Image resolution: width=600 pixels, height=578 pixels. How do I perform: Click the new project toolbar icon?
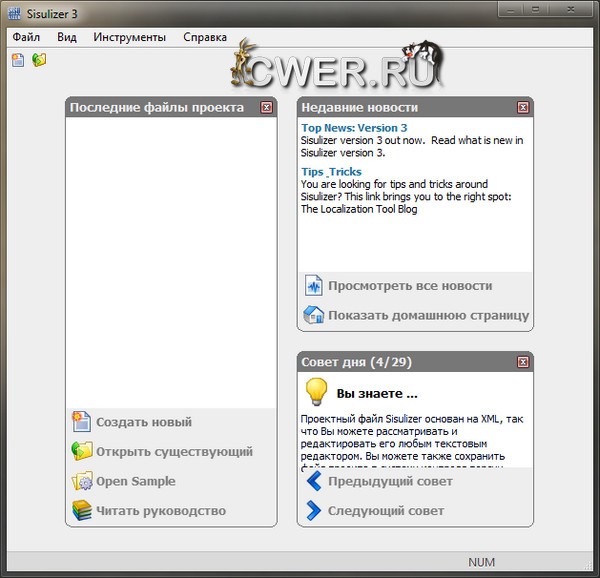pyautogui.click(x=18, y=60)
